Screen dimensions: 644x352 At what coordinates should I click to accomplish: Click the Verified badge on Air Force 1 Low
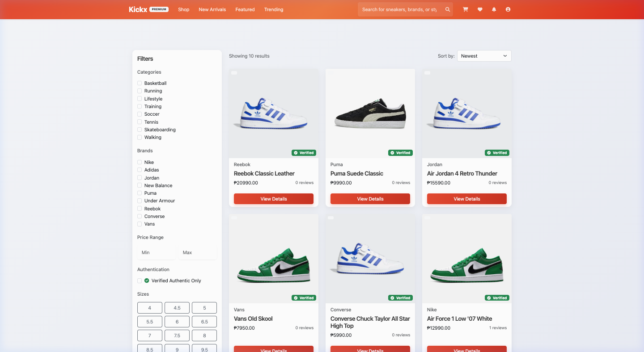pos(497,298)
